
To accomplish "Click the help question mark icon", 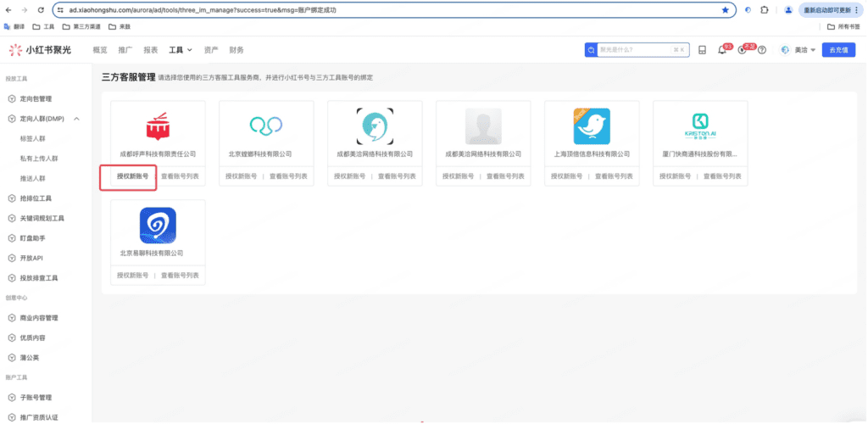I will (762, 50).
